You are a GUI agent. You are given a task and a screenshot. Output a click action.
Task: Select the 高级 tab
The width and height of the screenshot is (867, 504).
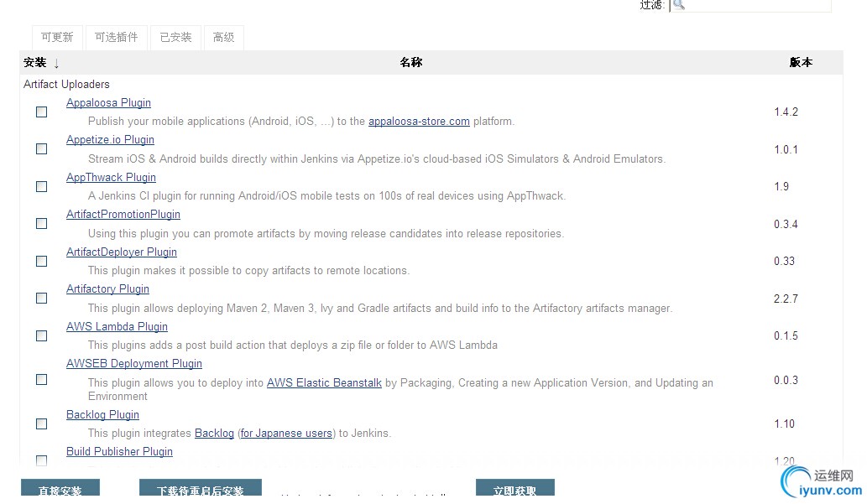[224, 38]
